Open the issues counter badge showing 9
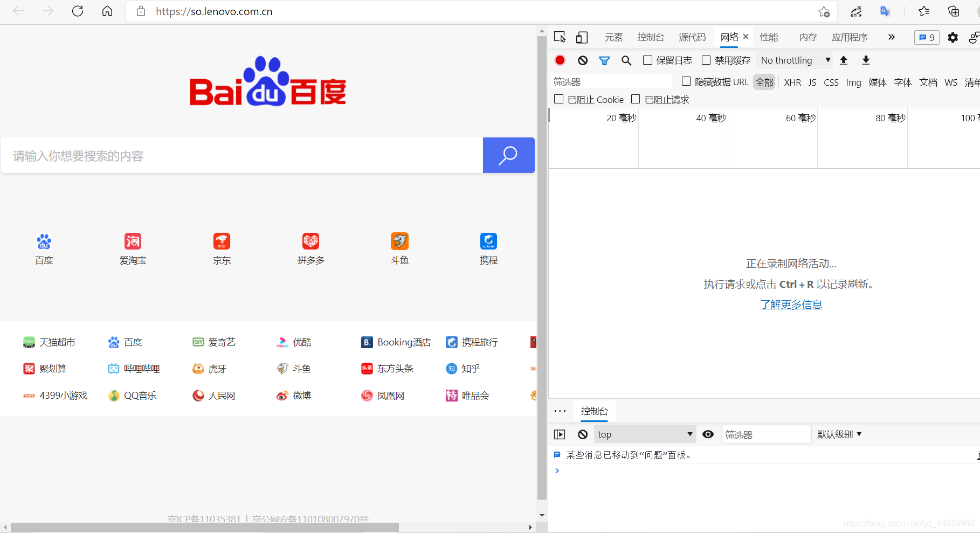Image resolution: width=980 pixels, height=533 pixels. click(x=927, y=37)
